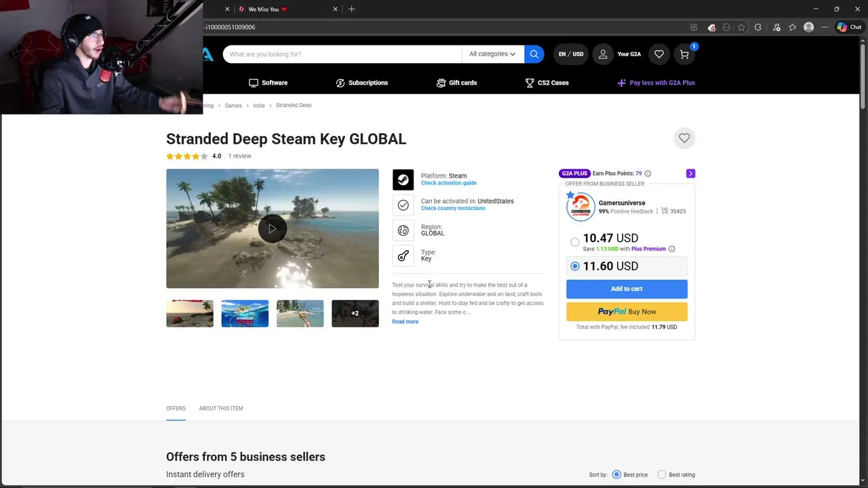Select the 10.47 USD price option
Image resolution: width=868 pixels, height=488 pixels.
[575, 242]
